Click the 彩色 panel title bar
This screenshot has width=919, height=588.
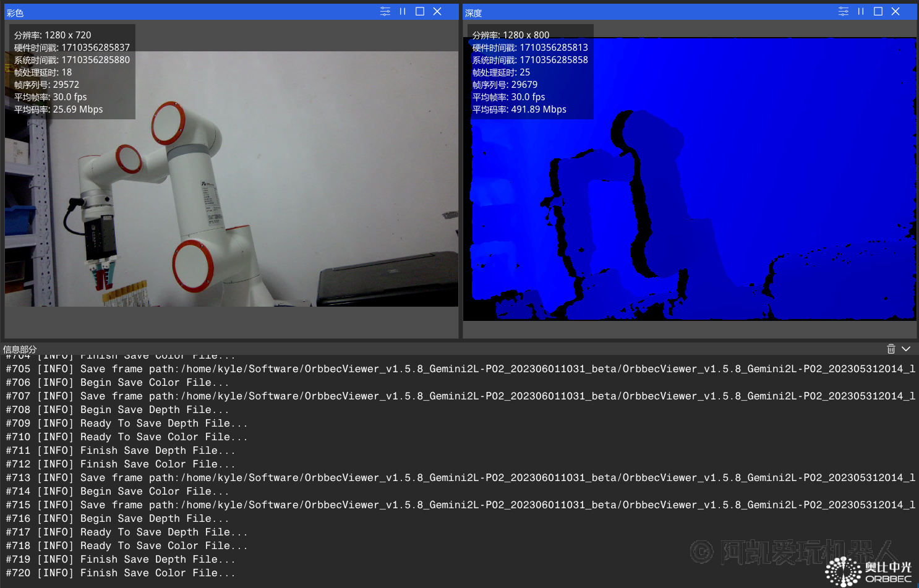point(186,12)
